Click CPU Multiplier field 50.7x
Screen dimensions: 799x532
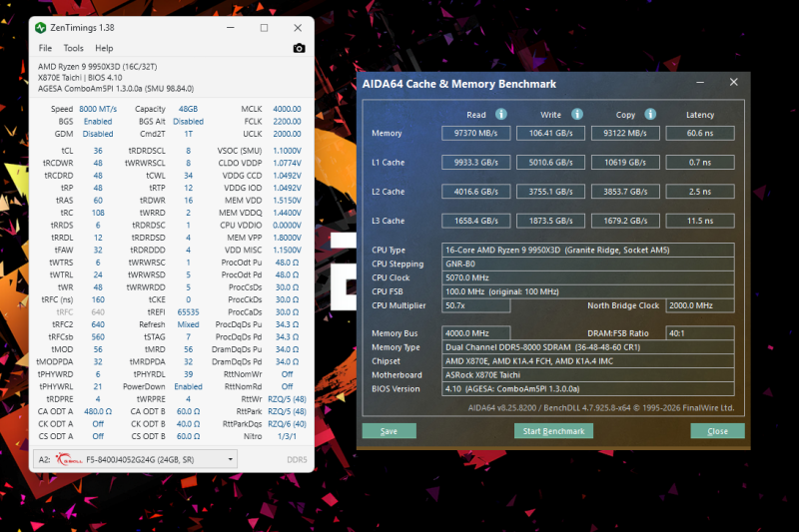click(476, 305)
